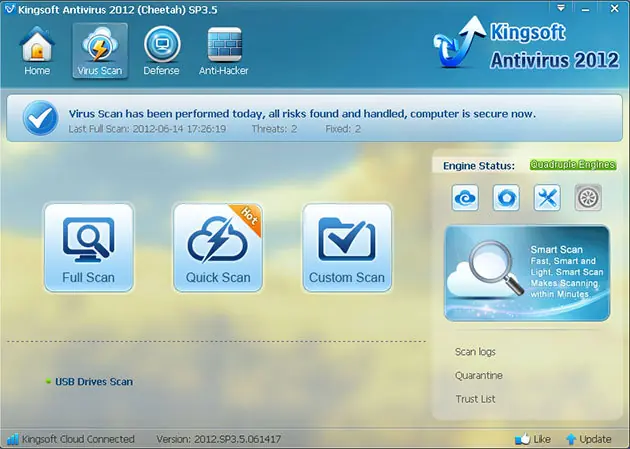Viewport: 630px width, 449px height.
Task: View the Scan logs
Action: [475, 352]
